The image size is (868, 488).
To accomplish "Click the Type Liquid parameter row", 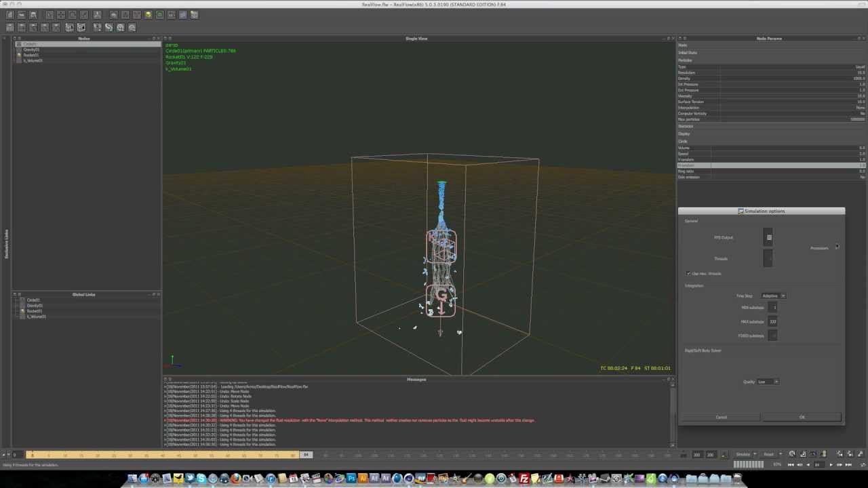I will tap(772, 66).
